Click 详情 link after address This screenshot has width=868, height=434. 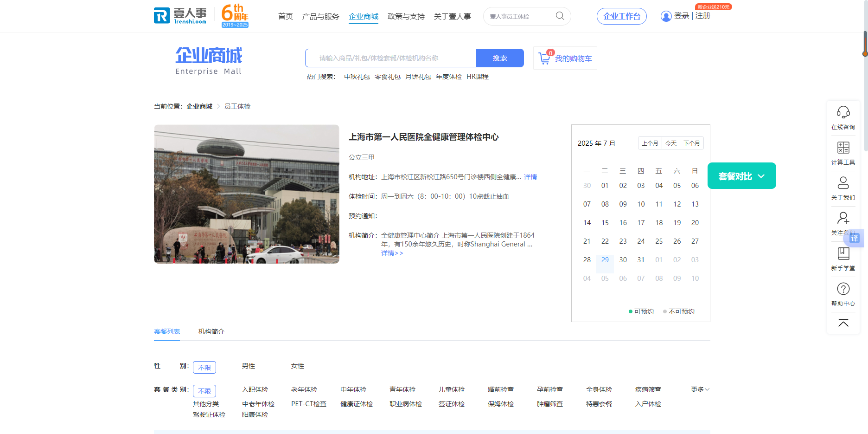coord(530,177)
